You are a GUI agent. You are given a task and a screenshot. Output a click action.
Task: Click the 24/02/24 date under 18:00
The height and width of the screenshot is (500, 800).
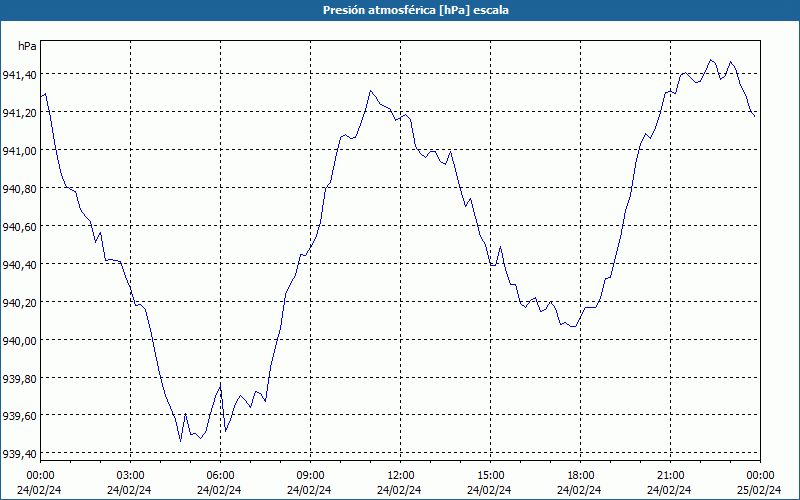click(x=579, y=490)
